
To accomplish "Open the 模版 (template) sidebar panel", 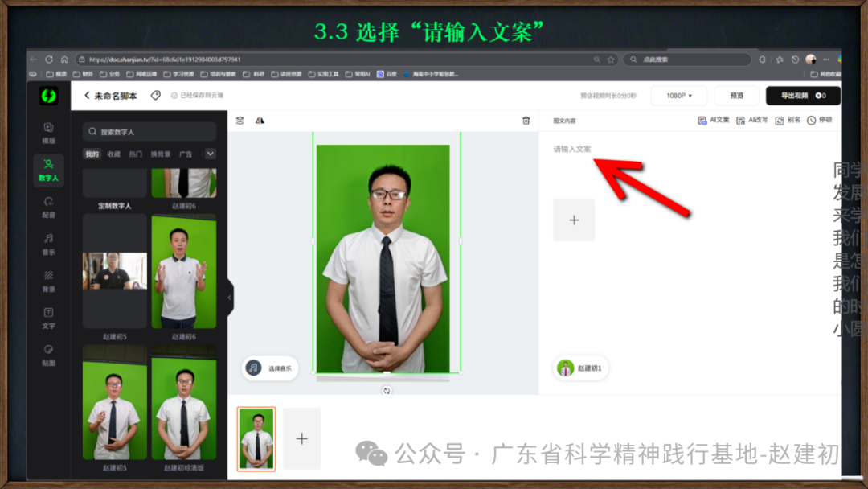I will click(x=48, y=133).
